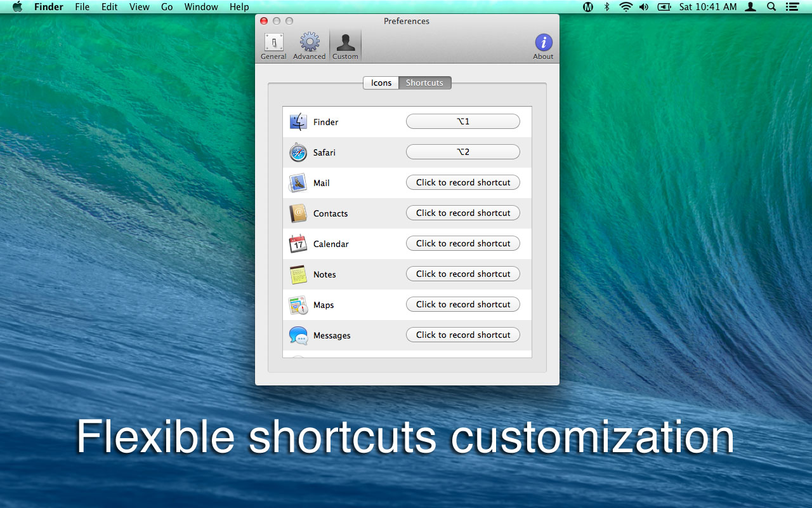812x508 pixels.
Task: Click the Messages speech bubble icon
Action: [x=298, y=335]
